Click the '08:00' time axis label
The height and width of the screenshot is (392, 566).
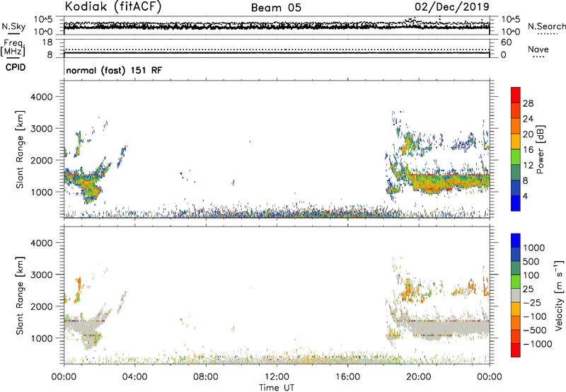[205, 377]
